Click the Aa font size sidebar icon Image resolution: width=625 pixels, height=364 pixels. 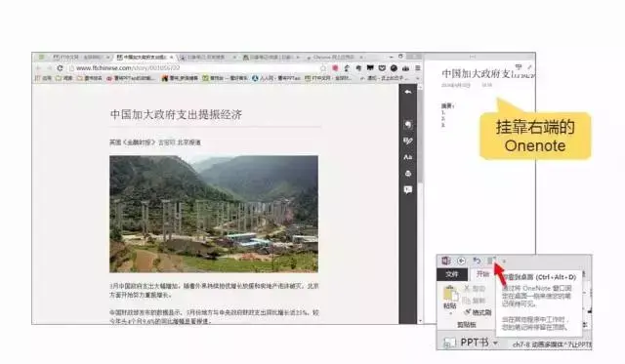408,157
